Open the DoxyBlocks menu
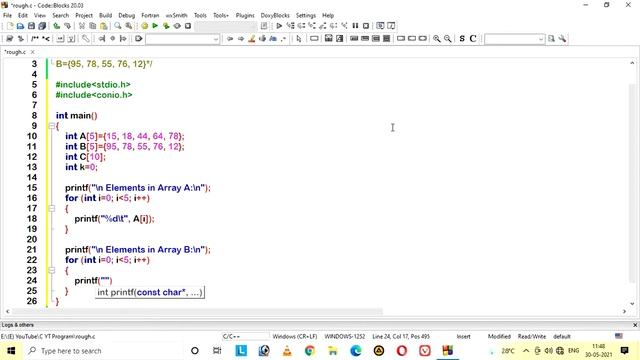This screenshot has width=640, height=360. (x=275, y=15)
